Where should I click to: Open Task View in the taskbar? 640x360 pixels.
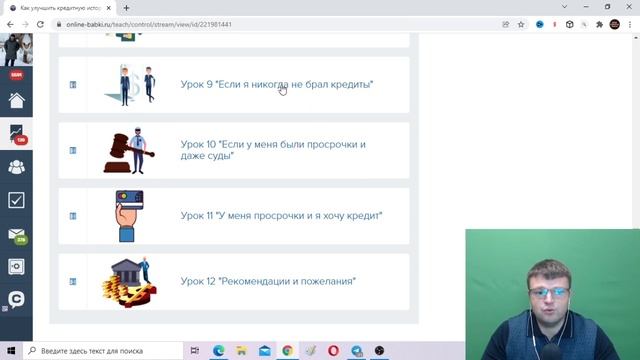195,351
